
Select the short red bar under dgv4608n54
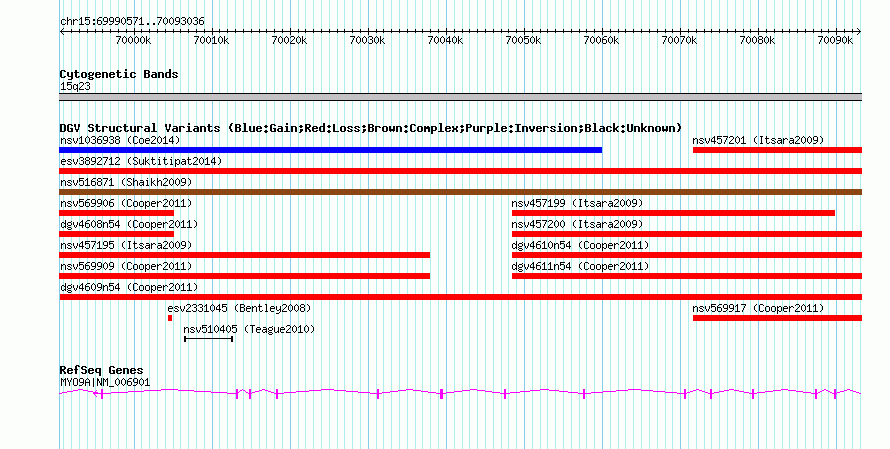(x=116, y=234)
